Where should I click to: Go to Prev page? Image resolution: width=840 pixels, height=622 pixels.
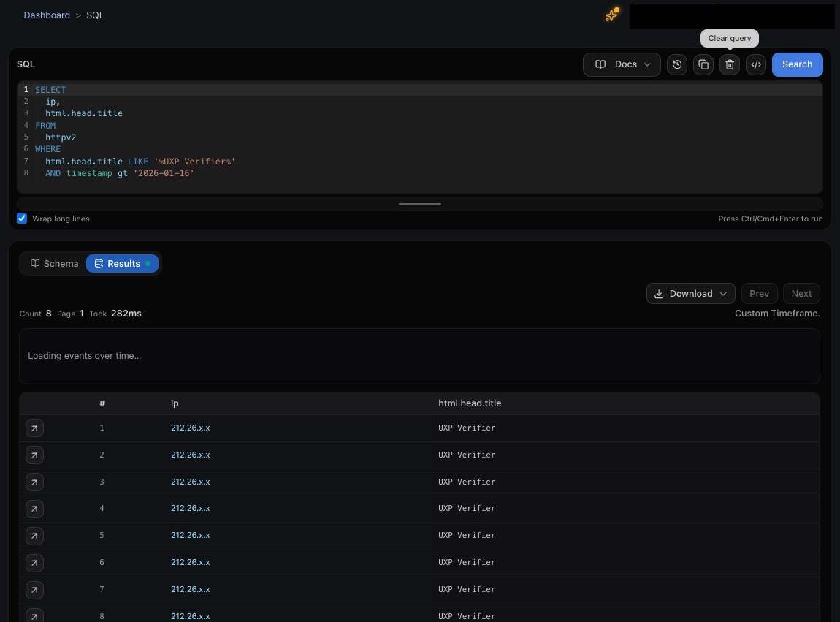(x=759, y=293)
